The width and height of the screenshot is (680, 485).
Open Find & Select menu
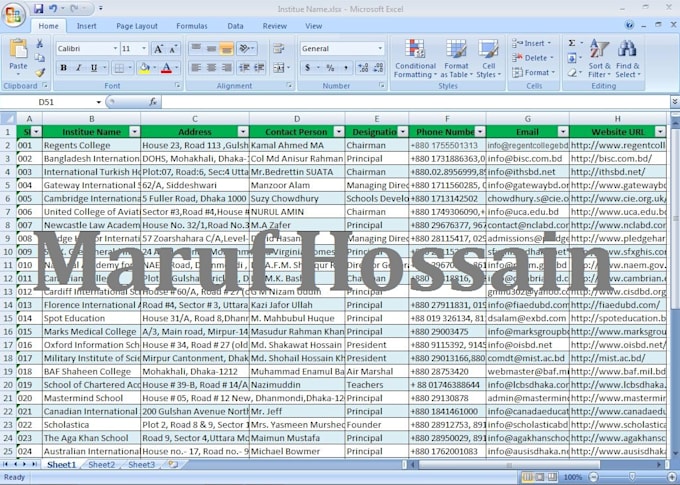[627, 59]
